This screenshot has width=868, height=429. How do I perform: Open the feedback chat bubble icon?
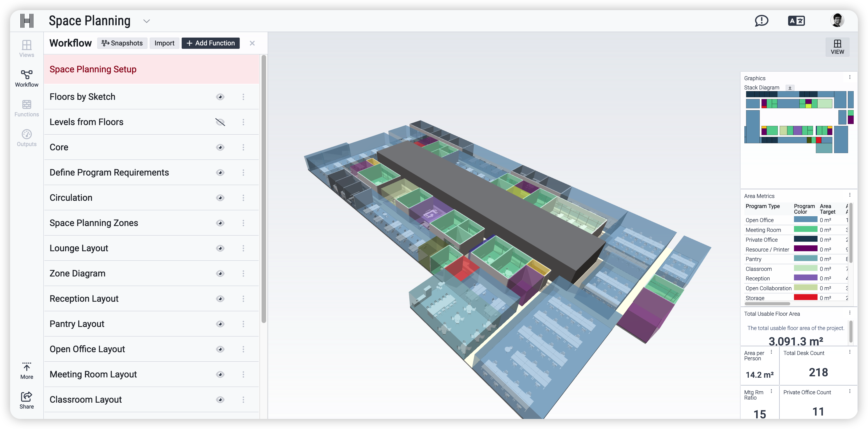(761, 21)
